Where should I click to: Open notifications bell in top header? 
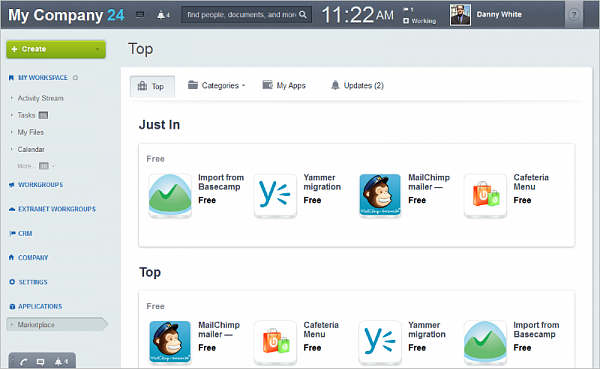[x=163, y=15]
